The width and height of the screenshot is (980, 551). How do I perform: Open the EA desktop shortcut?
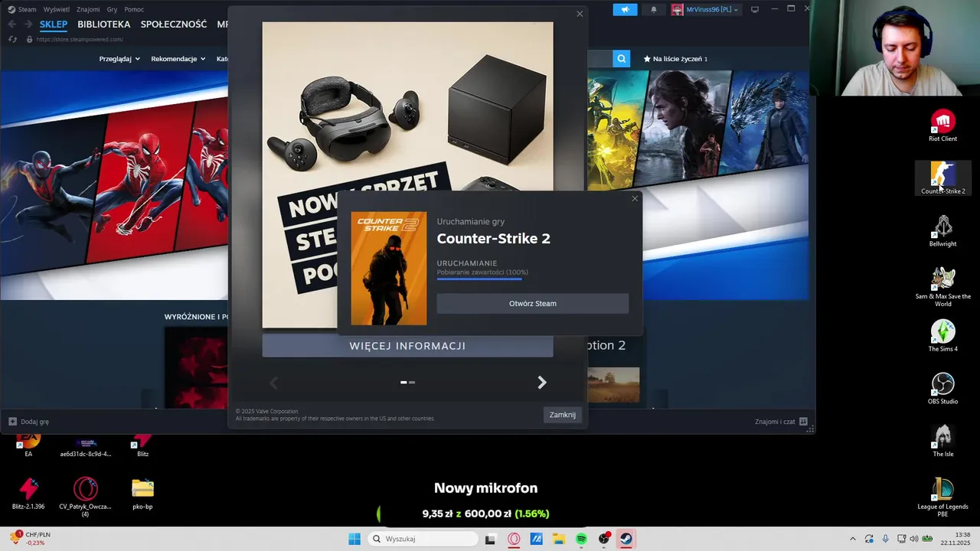point(28,445)
